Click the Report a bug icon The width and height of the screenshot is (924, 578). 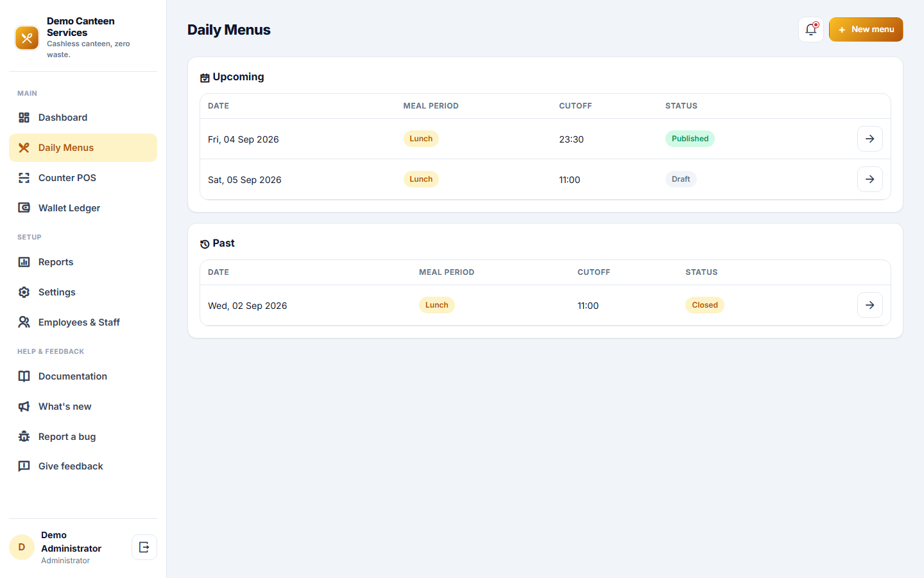[x=24, y=437]
